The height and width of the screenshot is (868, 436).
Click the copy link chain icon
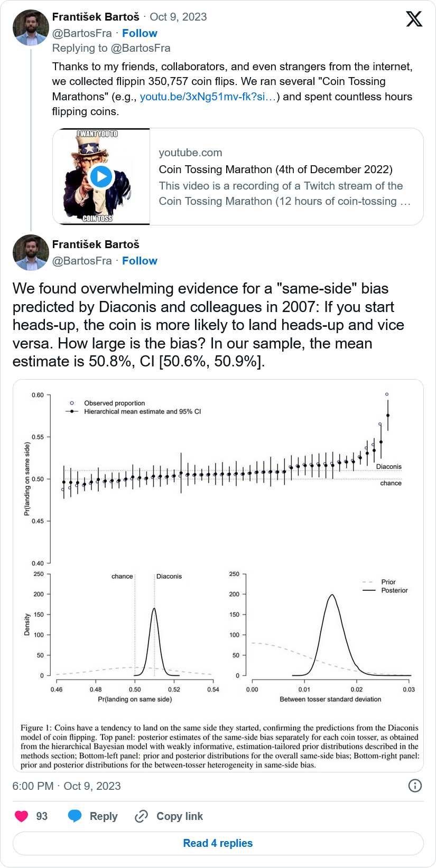click(x=141, y=816)
